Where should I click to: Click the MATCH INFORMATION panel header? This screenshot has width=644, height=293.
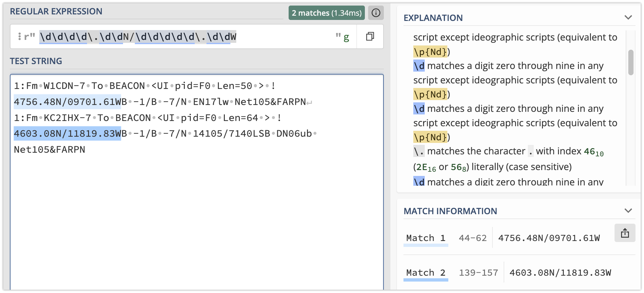[450, 211]
